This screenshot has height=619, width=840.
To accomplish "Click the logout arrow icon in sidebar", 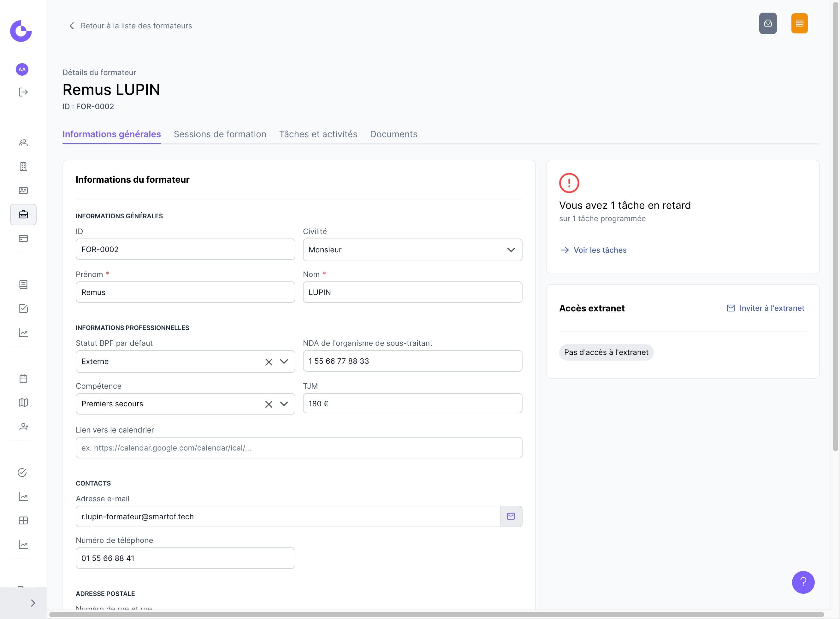I will [x=23, y=92].
